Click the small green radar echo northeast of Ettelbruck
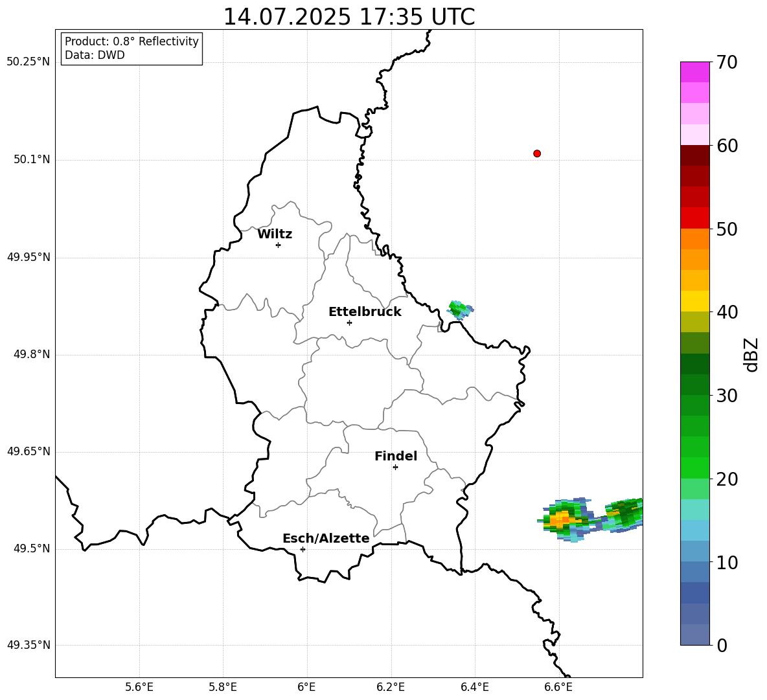767x700 pixels. pos(461,310)
